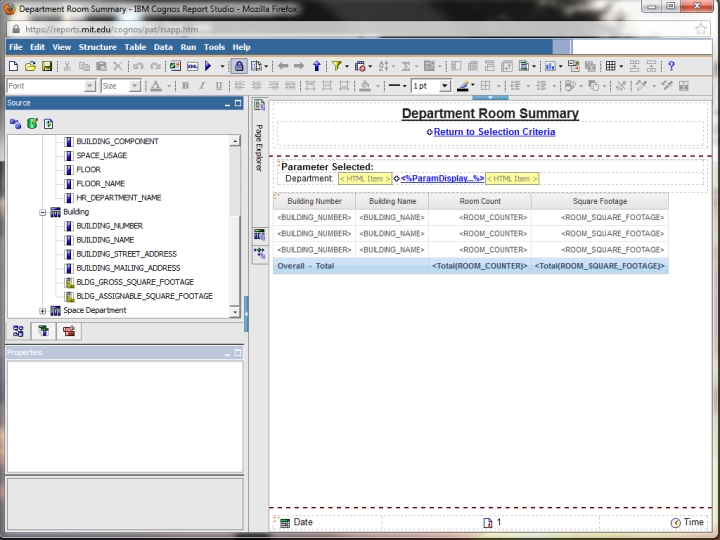Expand the Space Department tree node
The width and height of the screenshot is (720, 540).
pos(43,310)
